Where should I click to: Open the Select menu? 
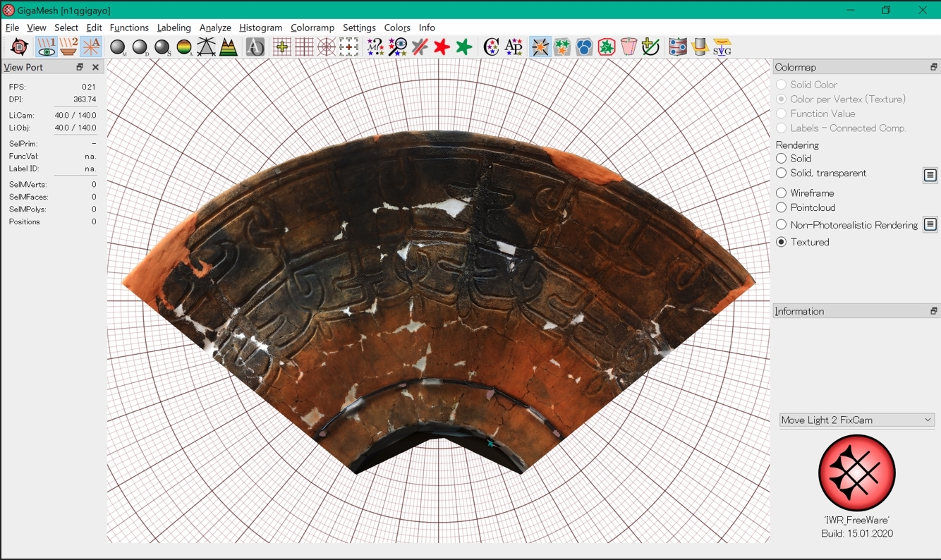point(66,28)
